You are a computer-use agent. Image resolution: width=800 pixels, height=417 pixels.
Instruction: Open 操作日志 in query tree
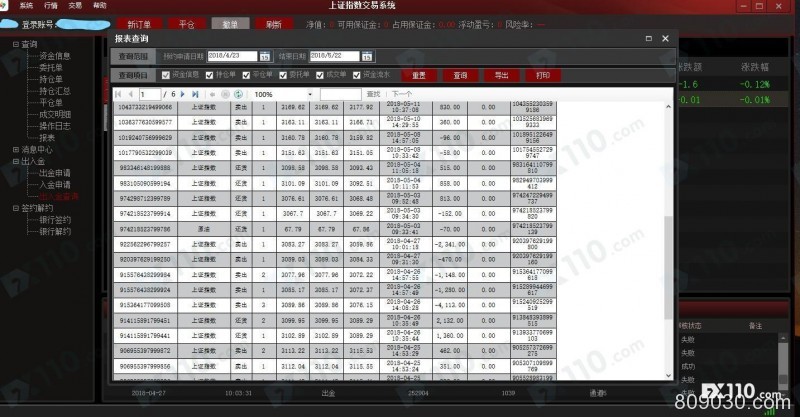point(55,126)
